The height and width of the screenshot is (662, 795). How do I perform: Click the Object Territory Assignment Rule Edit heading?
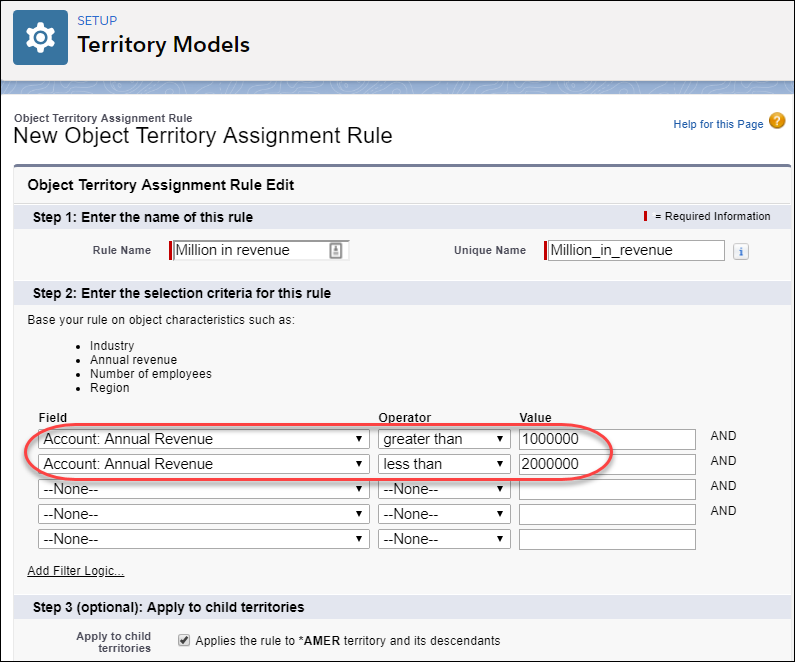161,185
